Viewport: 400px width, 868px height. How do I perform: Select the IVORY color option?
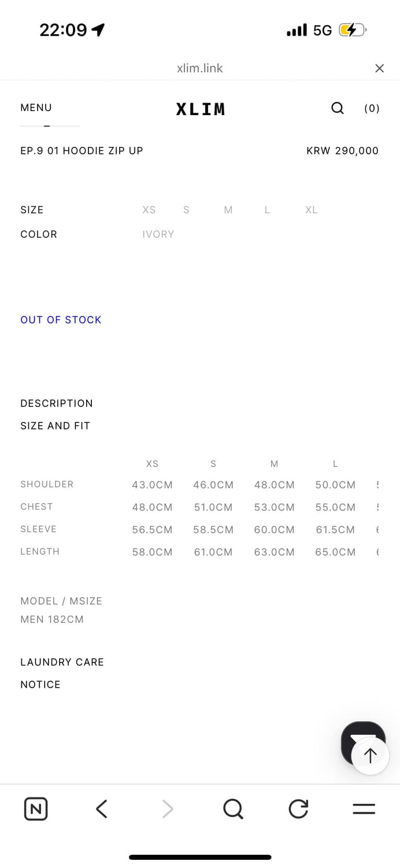tap(158, 234)
